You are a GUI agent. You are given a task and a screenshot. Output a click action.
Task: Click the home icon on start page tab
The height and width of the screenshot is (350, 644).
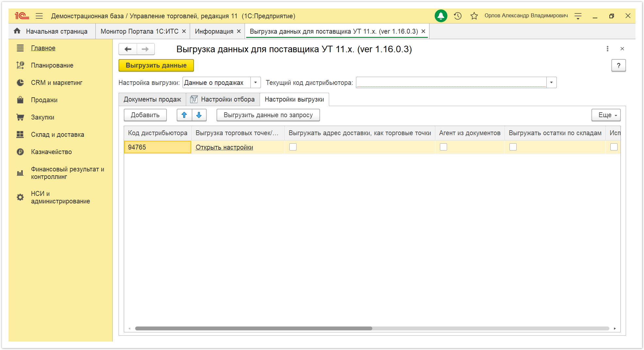[17, 31]
